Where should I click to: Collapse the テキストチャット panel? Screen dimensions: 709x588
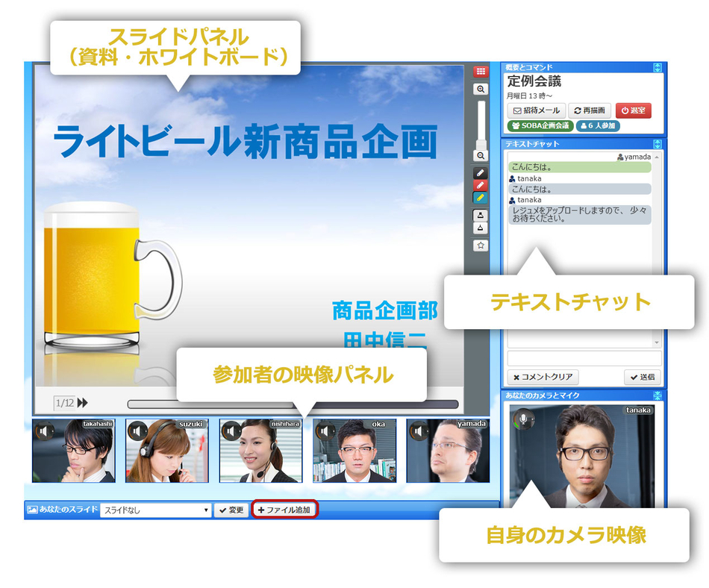[657, 144]
